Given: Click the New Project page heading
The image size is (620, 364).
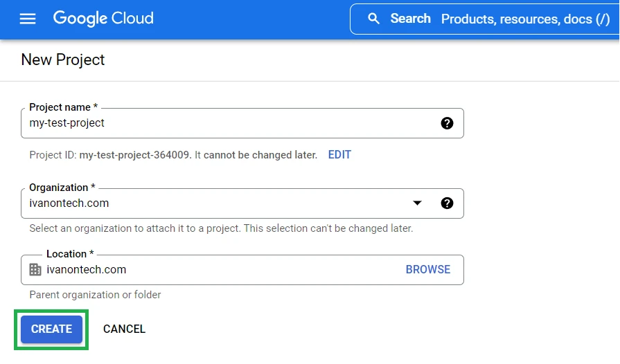Looking at the screenshot, I should 63,60.
